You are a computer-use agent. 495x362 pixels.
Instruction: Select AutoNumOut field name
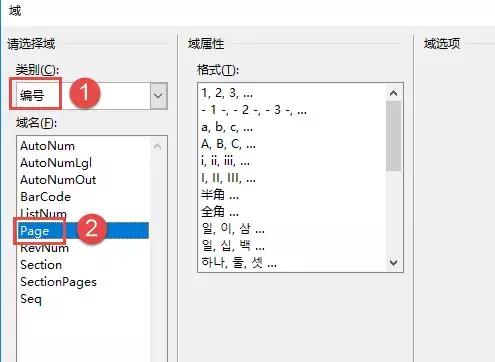click(58, 180)
